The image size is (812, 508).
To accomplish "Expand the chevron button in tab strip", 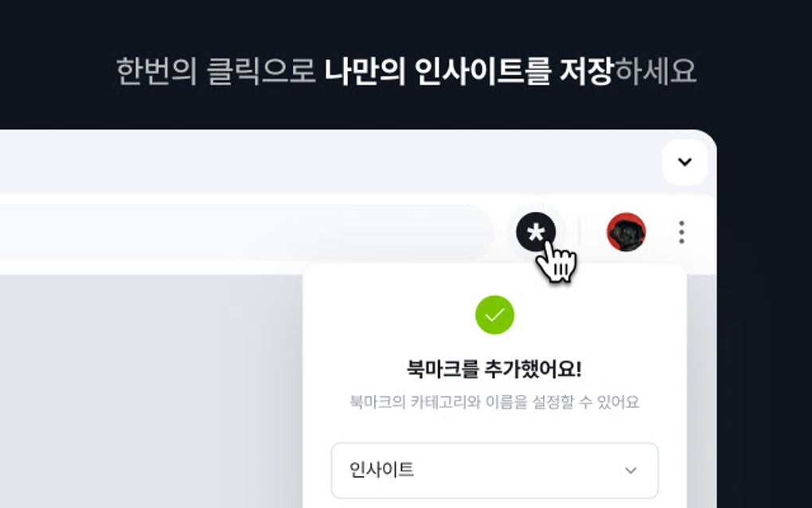I will [685, 162].
